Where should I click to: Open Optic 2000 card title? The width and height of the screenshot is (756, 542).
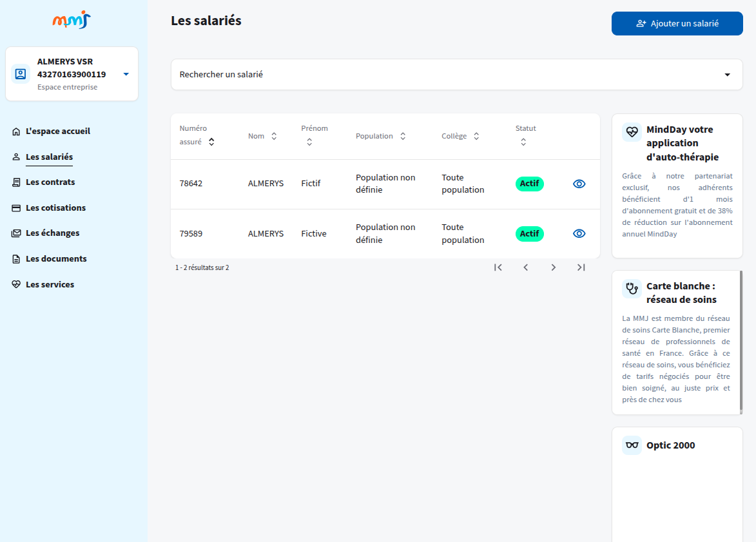coord(671,445)
